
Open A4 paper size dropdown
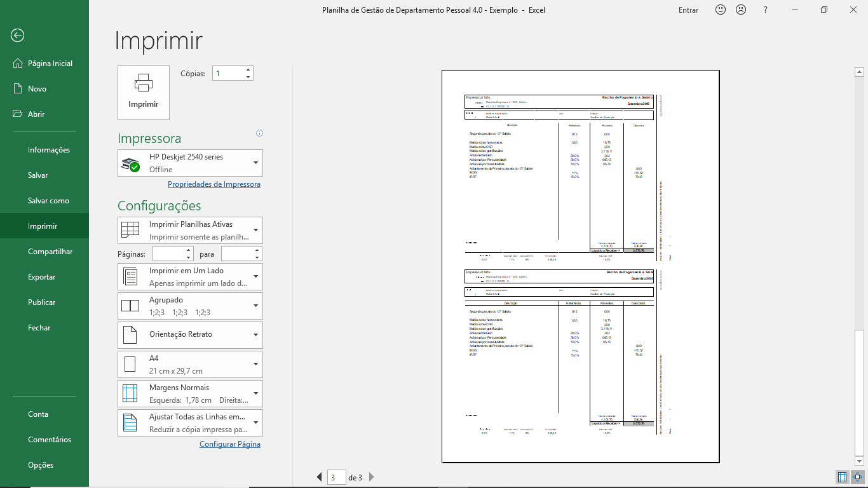tap(191, 364)
